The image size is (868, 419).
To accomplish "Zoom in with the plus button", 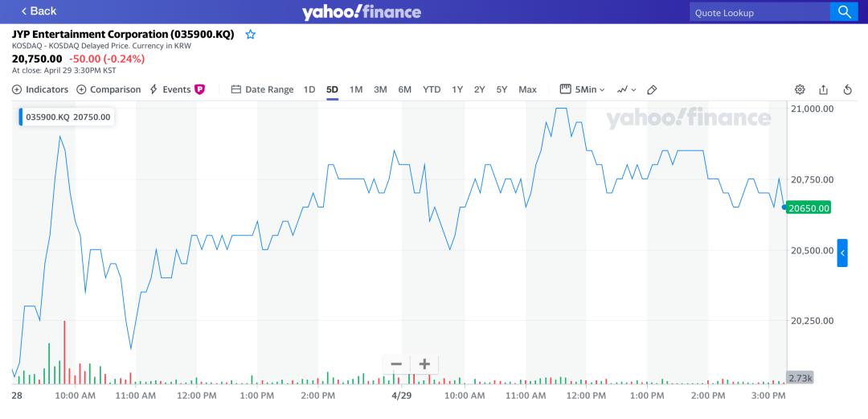I will pyautogui.click(x=424, y=364).
